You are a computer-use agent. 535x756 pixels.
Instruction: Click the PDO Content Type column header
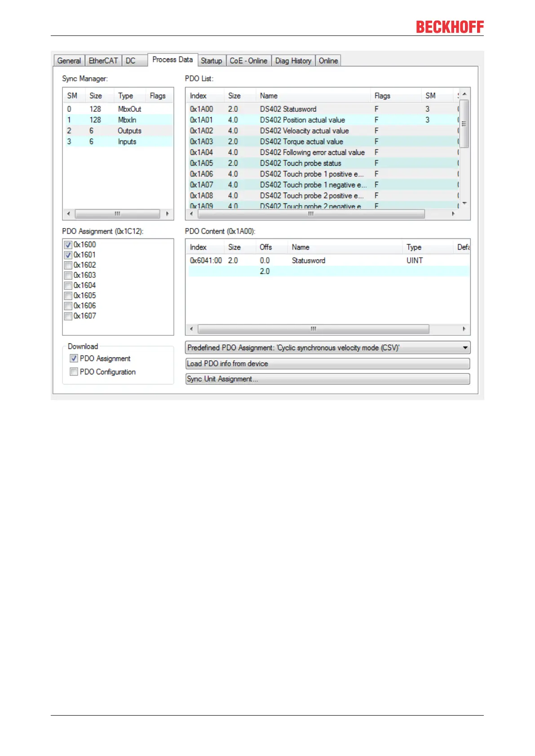pos(428,247)
